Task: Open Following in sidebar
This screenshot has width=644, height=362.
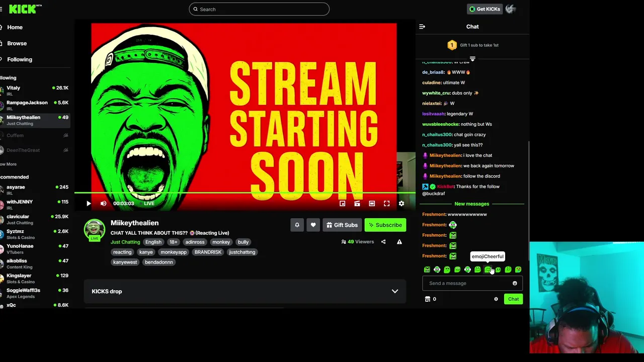Action: tap(20, 59)
